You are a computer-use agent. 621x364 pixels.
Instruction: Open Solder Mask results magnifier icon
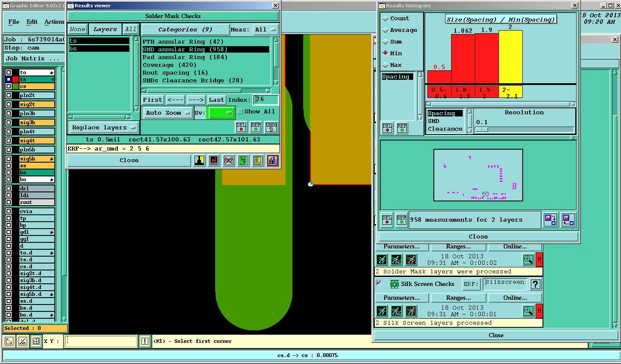528,260
